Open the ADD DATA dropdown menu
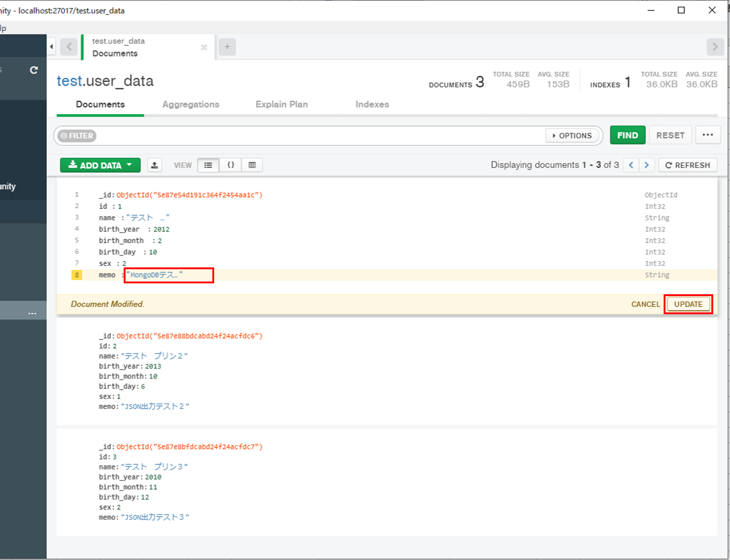 pyautogui.click(x=99, y=165)
